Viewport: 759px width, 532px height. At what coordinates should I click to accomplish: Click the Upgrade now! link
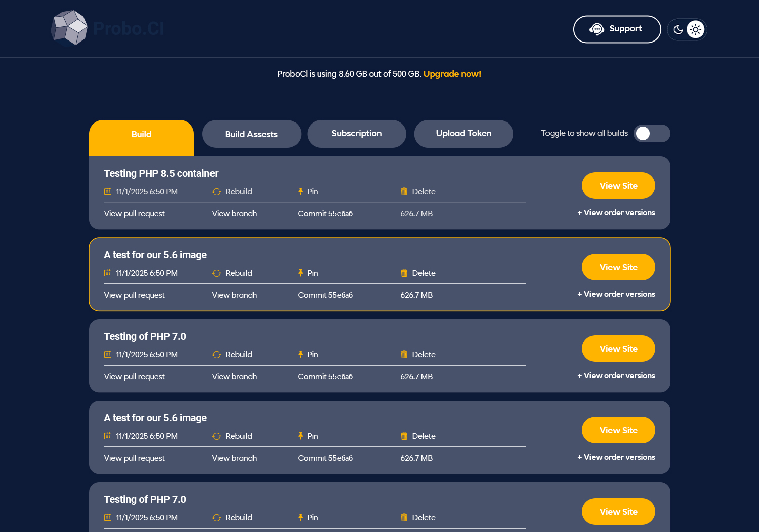(452, 74)
